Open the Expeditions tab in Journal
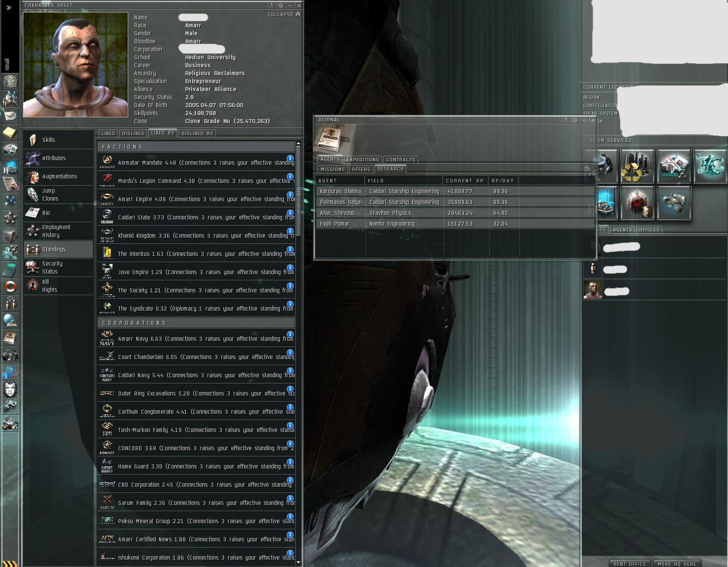 click(x=363, y=160)
